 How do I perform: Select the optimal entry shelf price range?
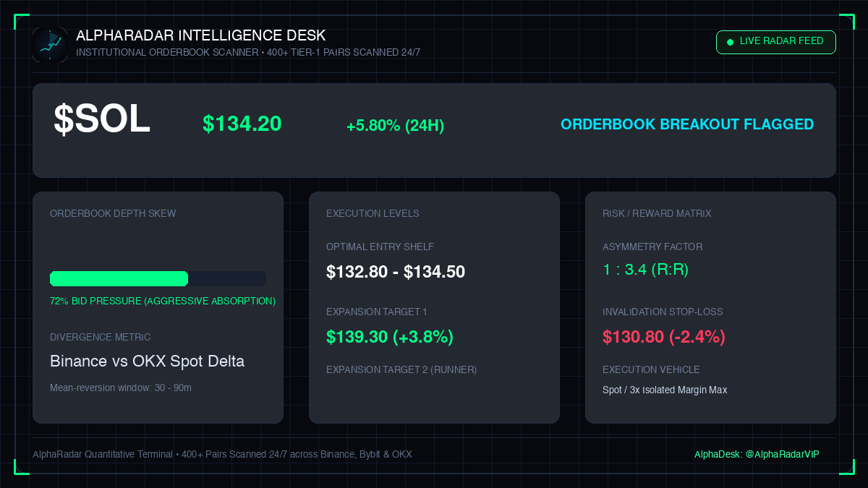coord(396,272)
